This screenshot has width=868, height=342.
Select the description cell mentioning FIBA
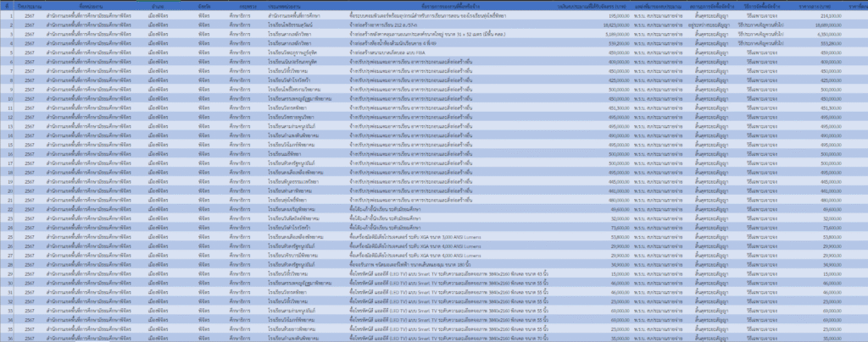(450, 52)
